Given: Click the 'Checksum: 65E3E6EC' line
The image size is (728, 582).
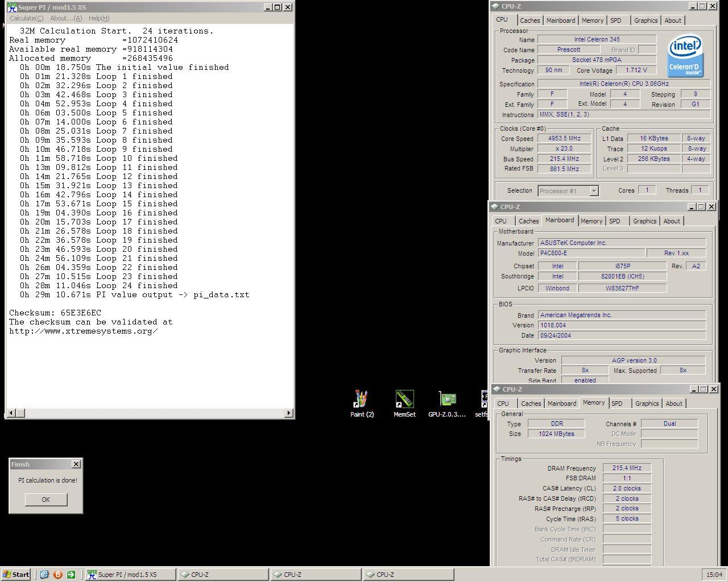Looking at the screenshot, I should click(x=55, y=313).
